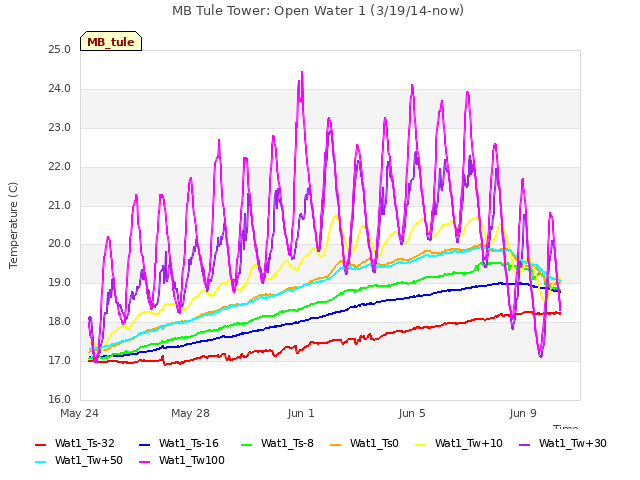Image resolution: width=640 pixels, height=480 pixels.
Task: Click the blue Wat1_Ts-16 legend swatch
Action: tap(144, 445)
